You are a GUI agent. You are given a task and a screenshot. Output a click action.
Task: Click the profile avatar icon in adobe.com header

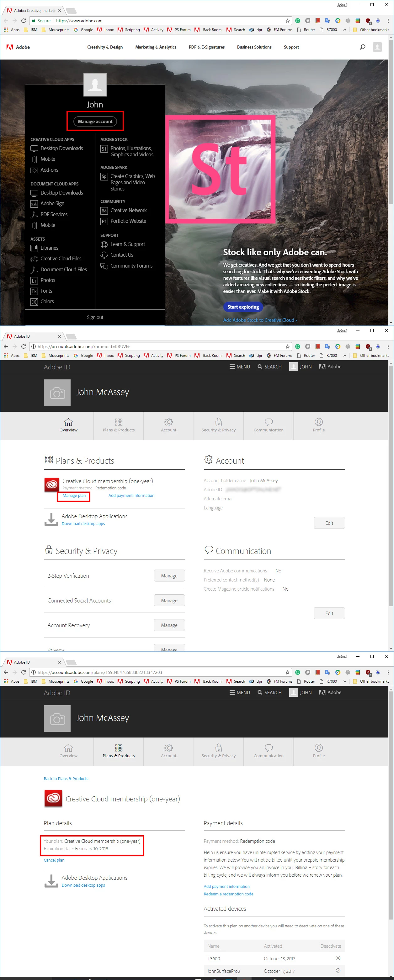(377, 47)
